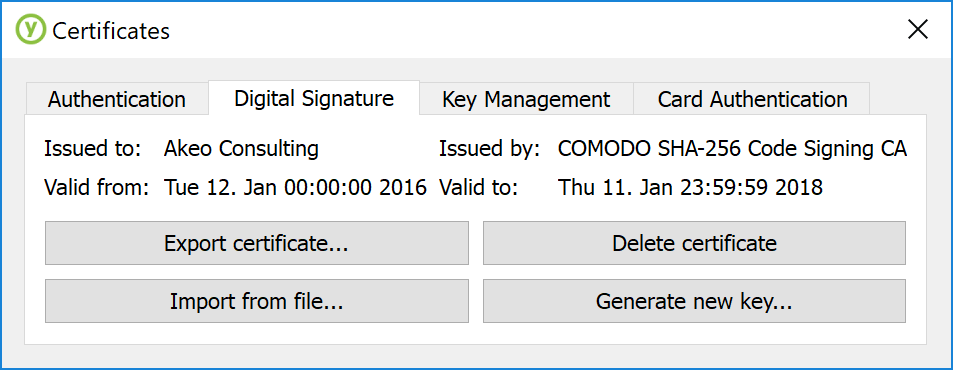The height and width of the screenshot is (370, 953).
Task: Open the Key Management tab
Action: coord(526,99)
